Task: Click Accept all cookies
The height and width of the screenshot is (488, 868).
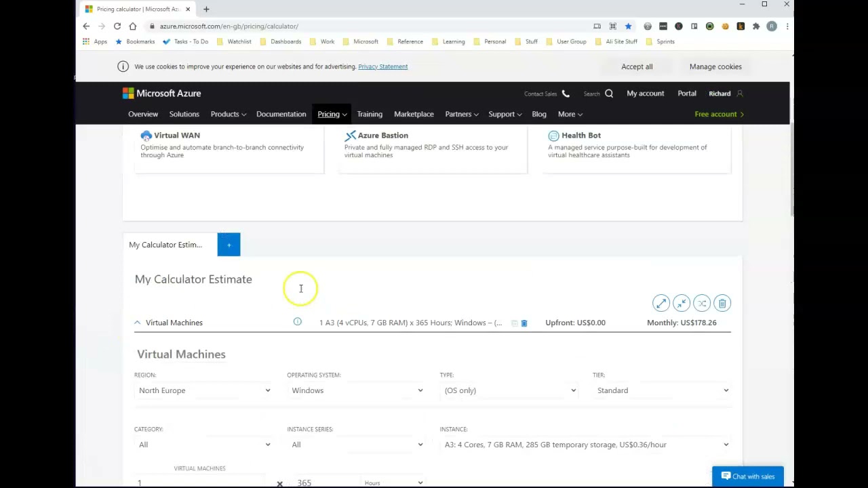Action: click(637, 66)
